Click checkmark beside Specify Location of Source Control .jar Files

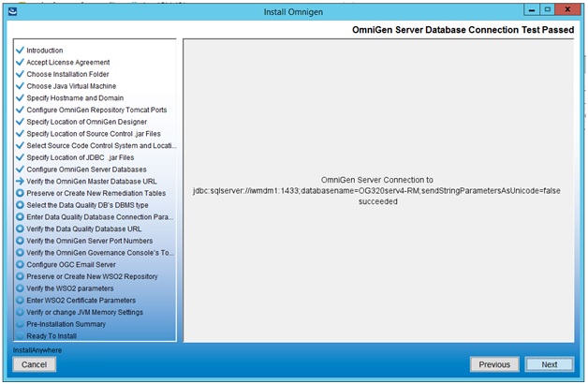(21, 134)
